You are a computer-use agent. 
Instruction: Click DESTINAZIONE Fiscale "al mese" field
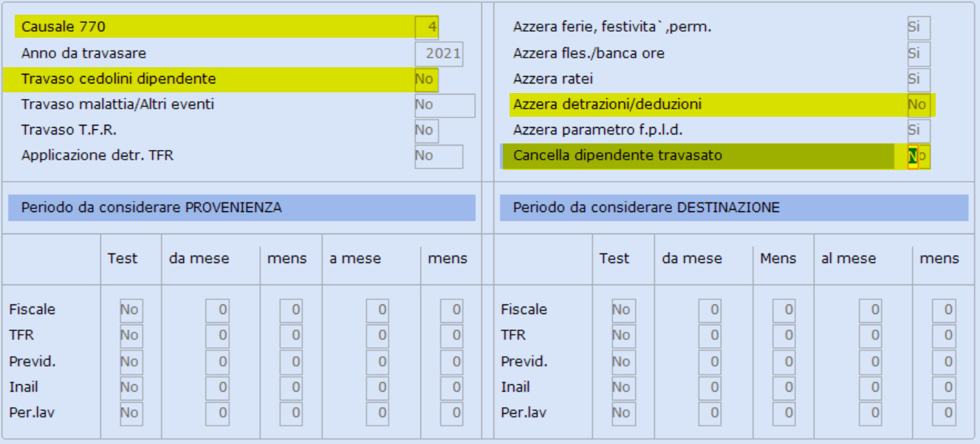[x=871, y=310]
